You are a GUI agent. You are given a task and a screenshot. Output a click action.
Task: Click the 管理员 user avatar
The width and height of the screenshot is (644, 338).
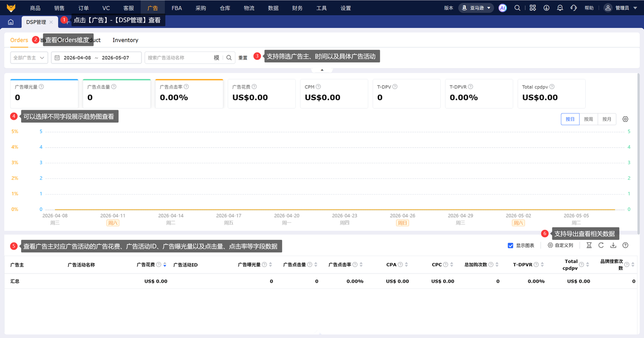pyautogui.click(x=608, y=8)
